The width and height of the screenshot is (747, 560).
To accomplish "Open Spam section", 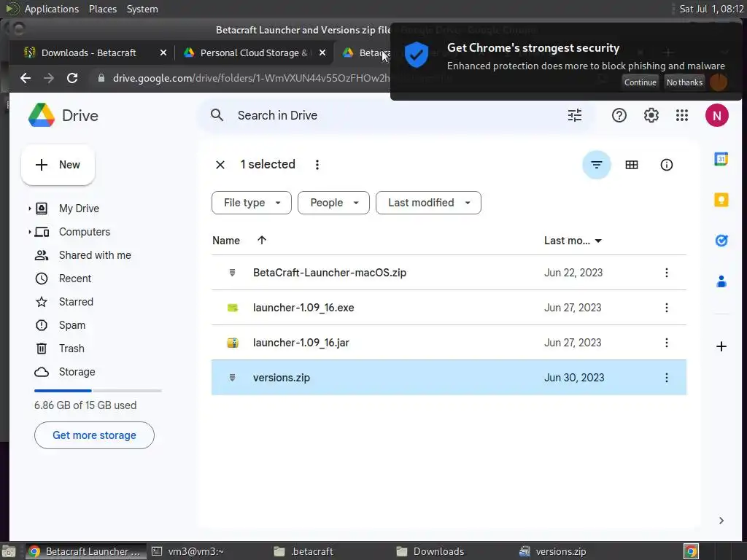I will click(72, 325).
